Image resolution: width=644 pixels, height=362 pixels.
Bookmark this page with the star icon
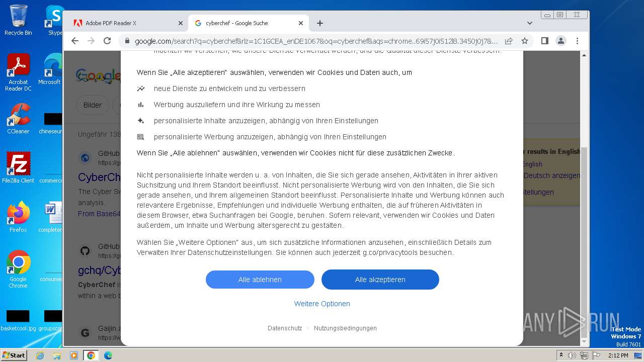tap(525, 41)
